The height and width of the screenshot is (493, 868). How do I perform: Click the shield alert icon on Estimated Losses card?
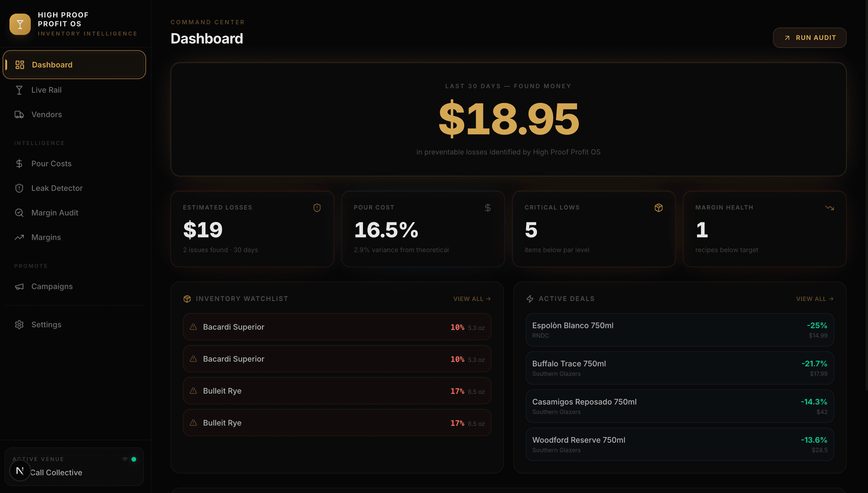pos(317,207)
